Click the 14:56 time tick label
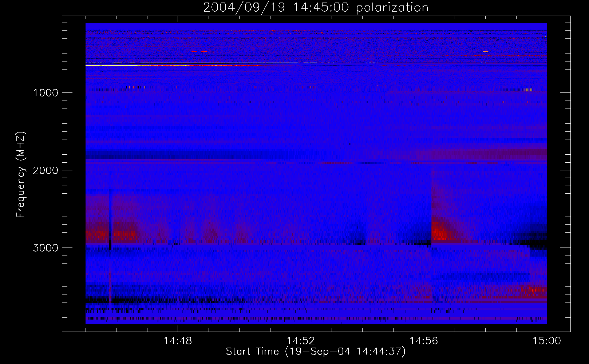Viewport: 589px width, 364px height. coord(424,341)
